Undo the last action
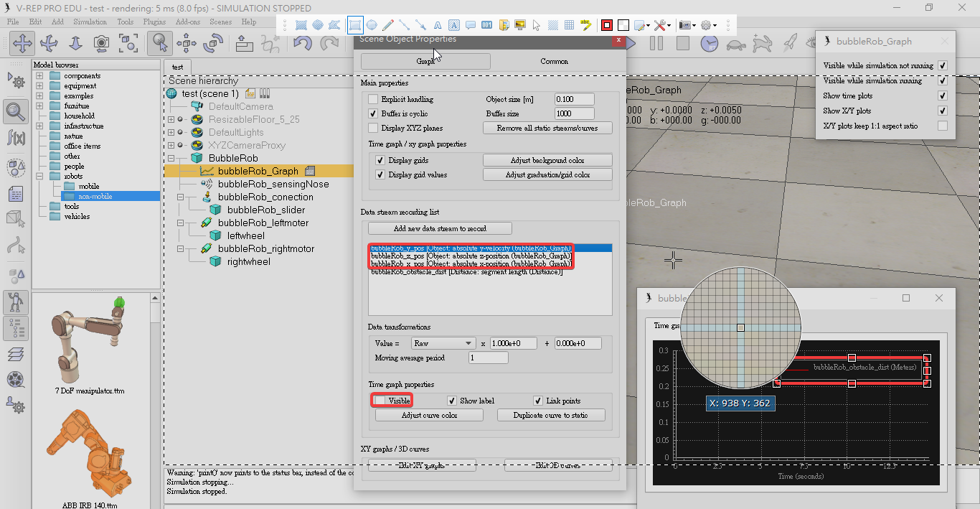The width and height of the screenshot is (980, 509). tap(303, 43)
